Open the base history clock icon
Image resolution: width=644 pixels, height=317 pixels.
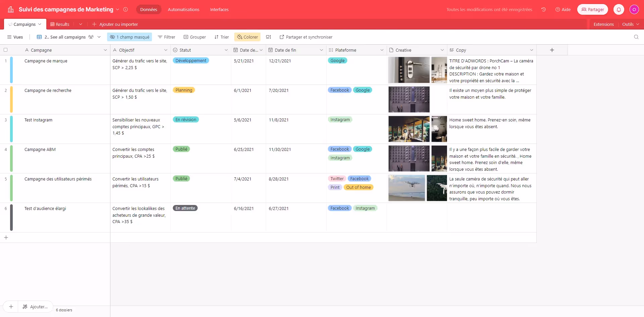pos(543,9)
